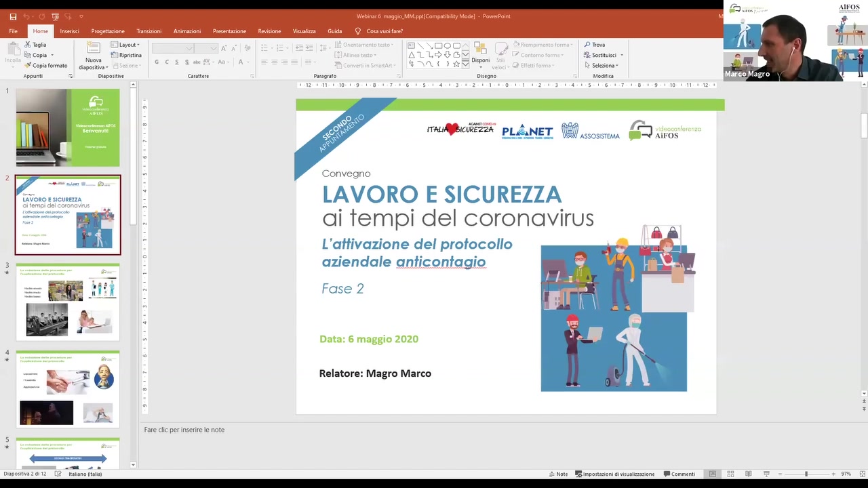The image size is (868, 488).
Task: Switch to the Progettazione tab
Action: [x=108, y=31]
